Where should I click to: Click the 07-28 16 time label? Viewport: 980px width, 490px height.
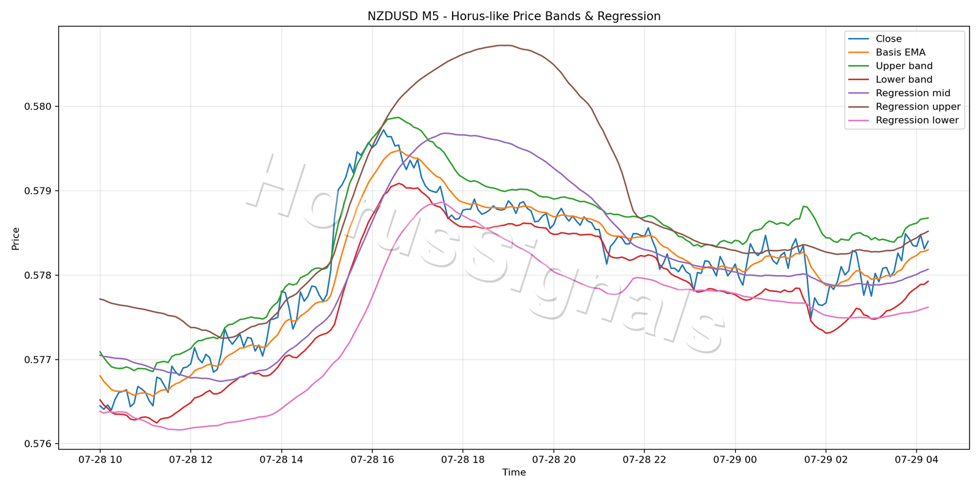[x=372, y=459]
